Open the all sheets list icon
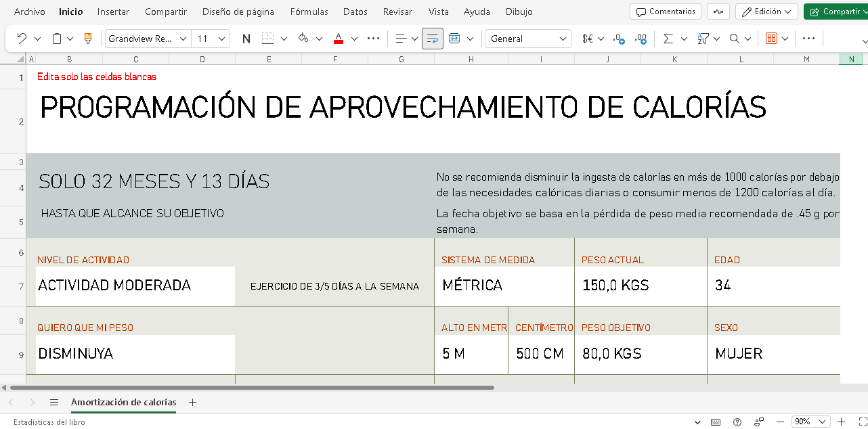The image size is (868, 429). point(54,402)
